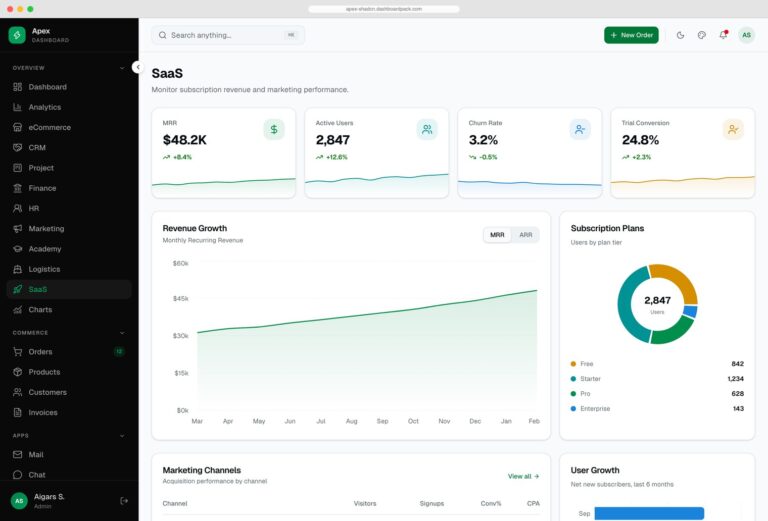The image size is (768, 521).
Task: Open the theme palette icon
Action: coord(702,35)
